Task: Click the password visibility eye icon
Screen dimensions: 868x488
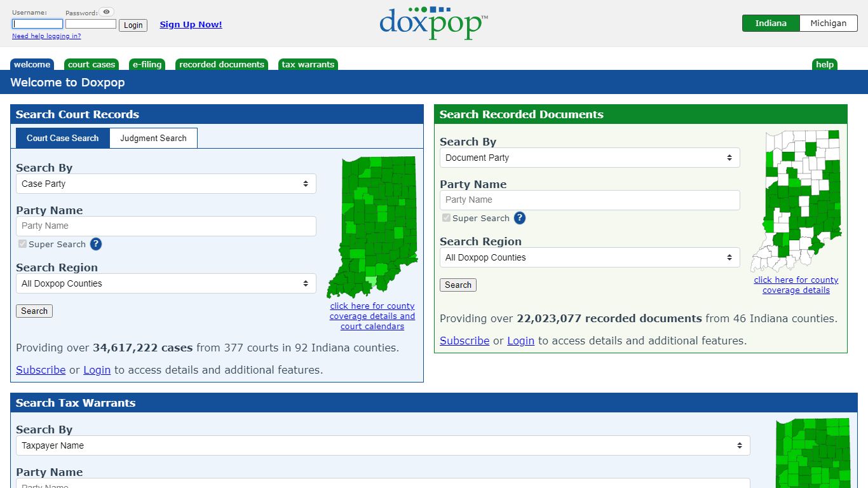Action: point(106,10)
